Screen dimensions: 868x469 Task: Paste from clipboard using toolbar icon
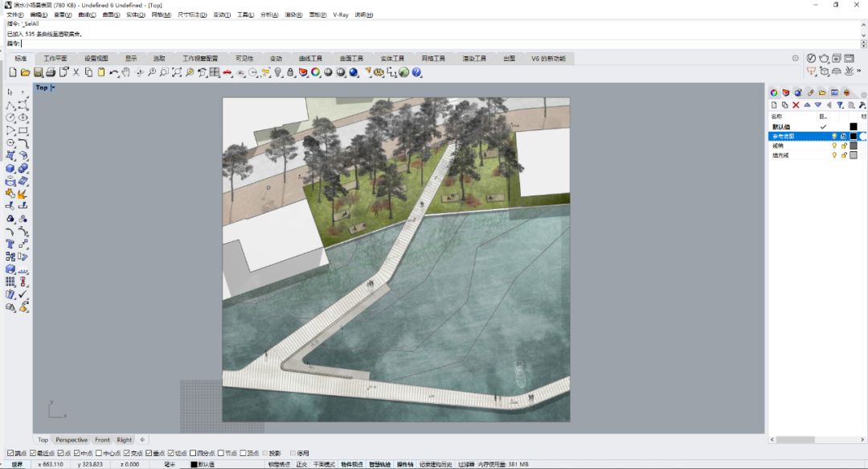click(x=101, y=72)
